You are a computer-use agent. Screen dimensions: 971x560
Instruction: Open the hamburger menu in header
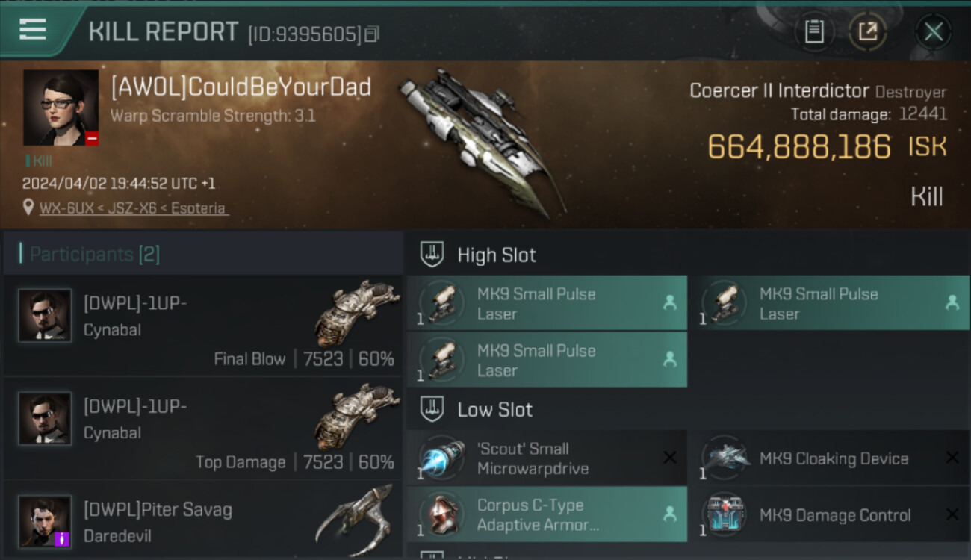click(x=33, y=30)
